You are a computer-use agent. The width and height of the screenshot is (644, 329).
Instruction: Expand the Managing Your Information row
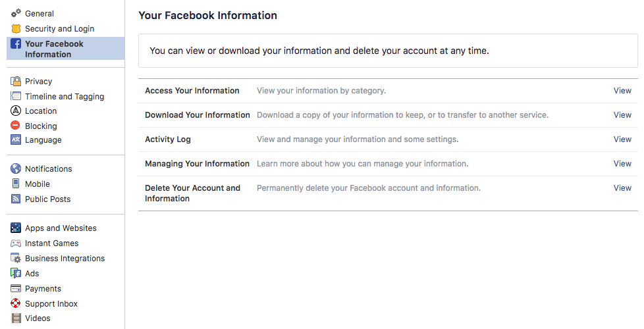tap(622, 164)
